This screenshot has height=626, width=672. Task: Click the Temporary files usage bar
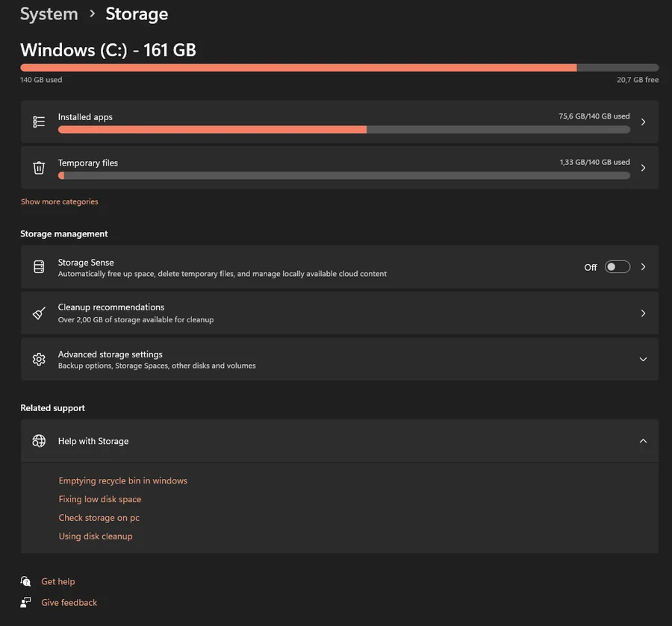click(x=344, y=175)
